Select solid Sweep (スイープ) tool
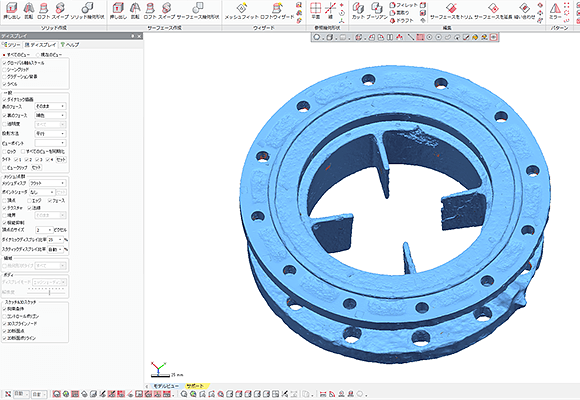 point(60,11)
